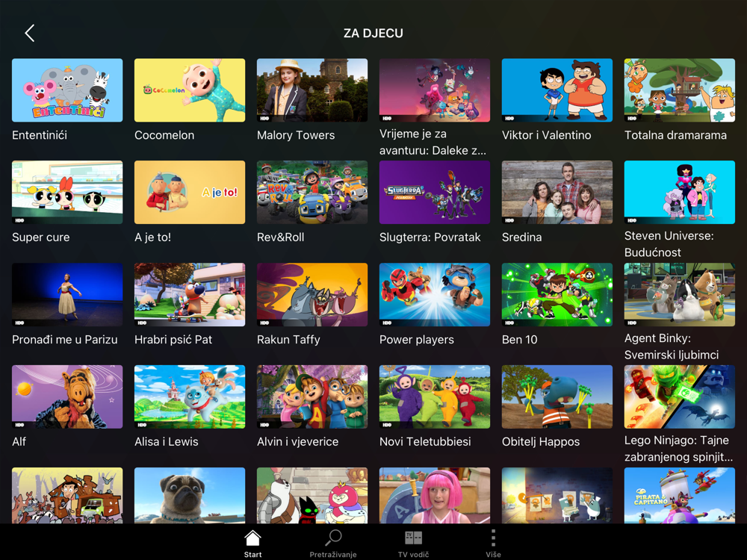
Task: Select the Više tab label
Action: click(x=493, y=554)
